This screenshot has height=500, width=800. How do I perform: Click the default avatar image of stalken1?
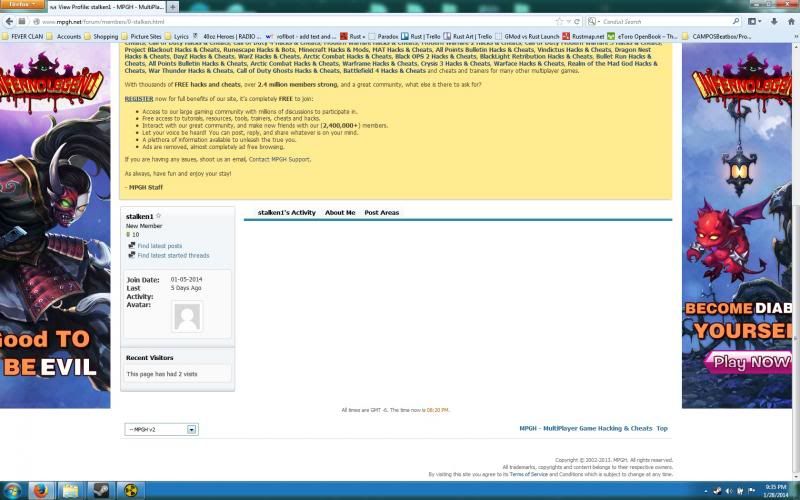point(187,316)
